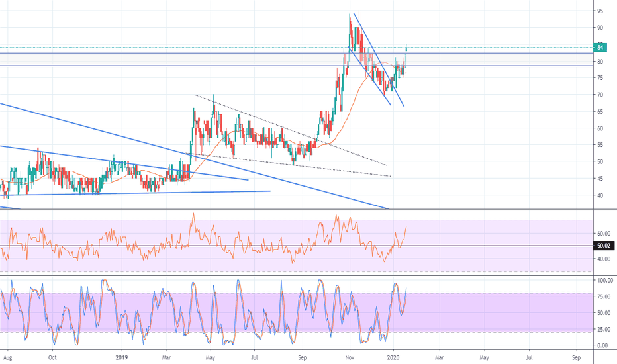Select the latest green candle near 84
The width and height of the screenshot is (617, 364).
coord(406,48)
